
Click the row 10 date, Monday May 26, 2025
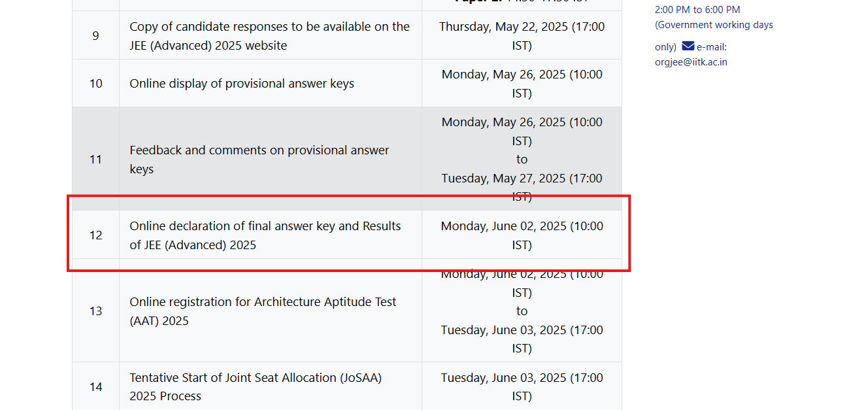click(522, 84)
